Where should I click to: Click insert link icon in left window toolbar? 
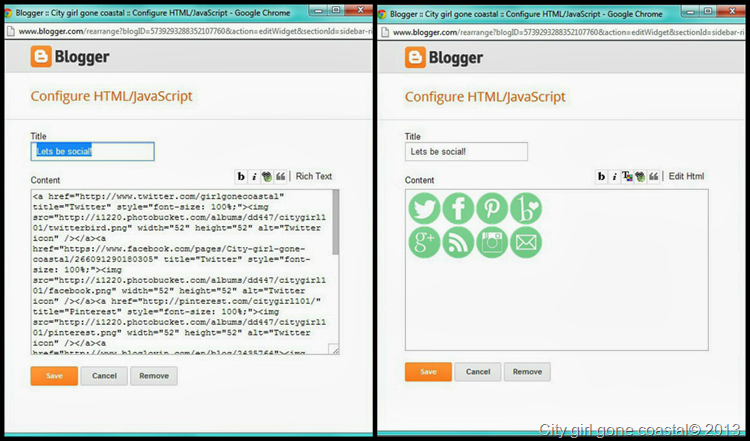pyautogui.click(x=267, y=176)
